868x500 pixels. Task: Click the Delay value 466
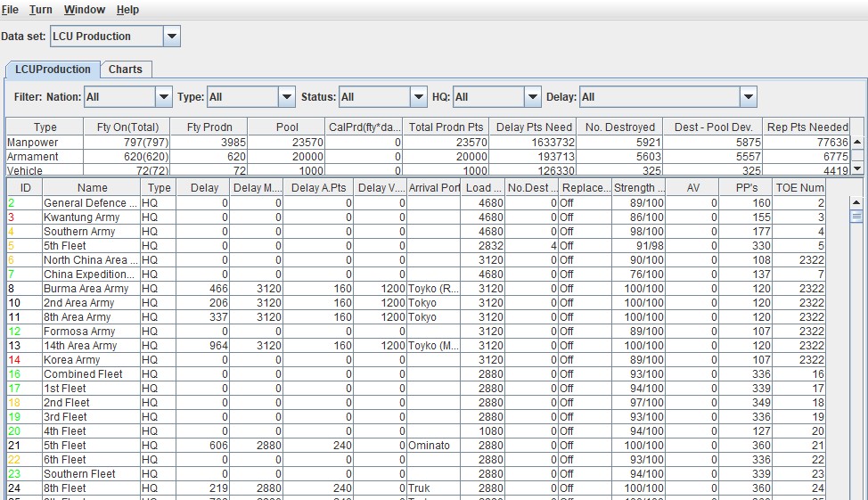tap(204, 289)
